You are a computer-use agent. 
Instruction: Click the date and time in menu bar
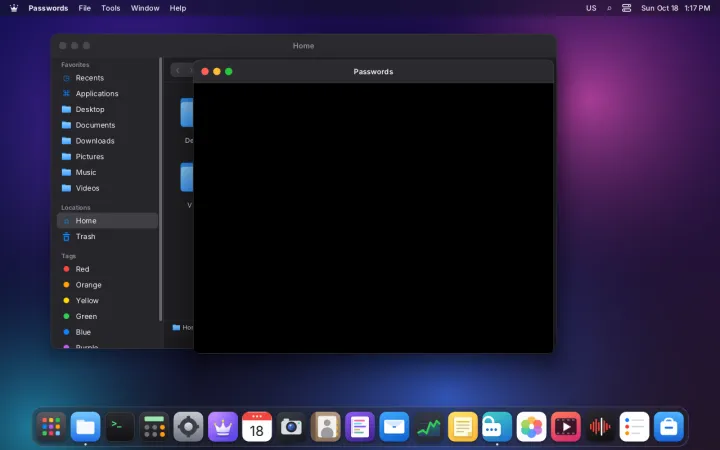[675, 8]
